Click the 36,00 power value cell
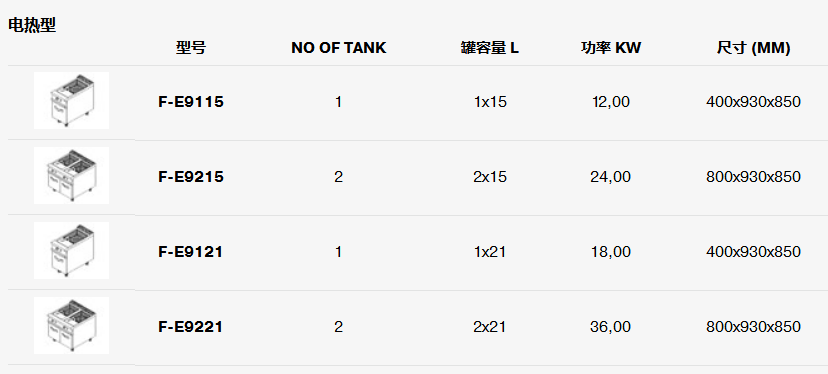 coord(610,327)
